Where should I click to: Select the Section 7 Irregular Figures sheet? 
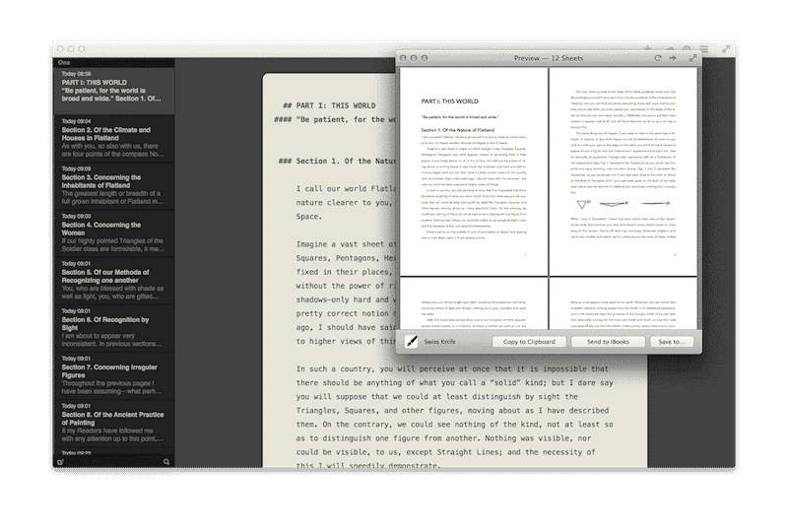pyautogui.click(x=114, y=375)
